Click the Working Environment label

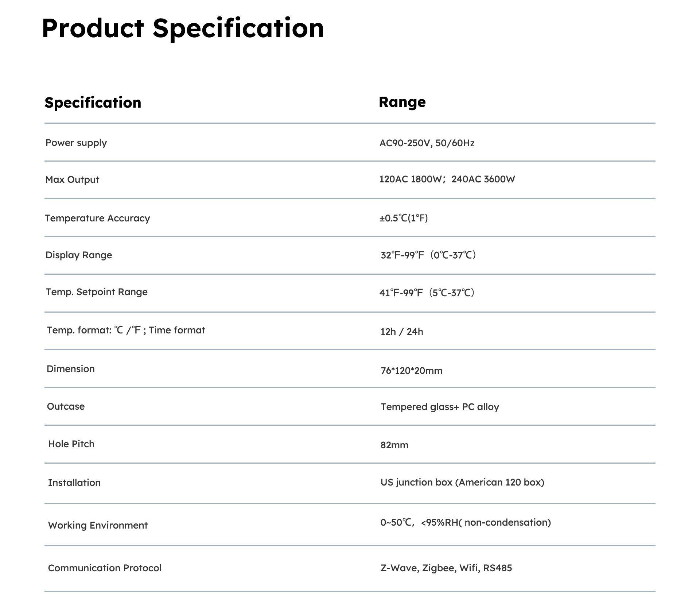(98, 525)
